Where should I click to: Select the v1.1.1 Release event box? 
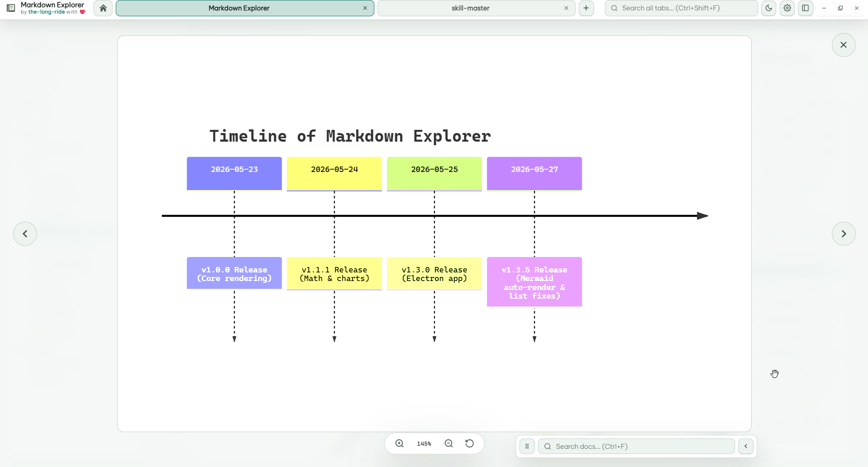pyautogui.click(x=335, y=273)
